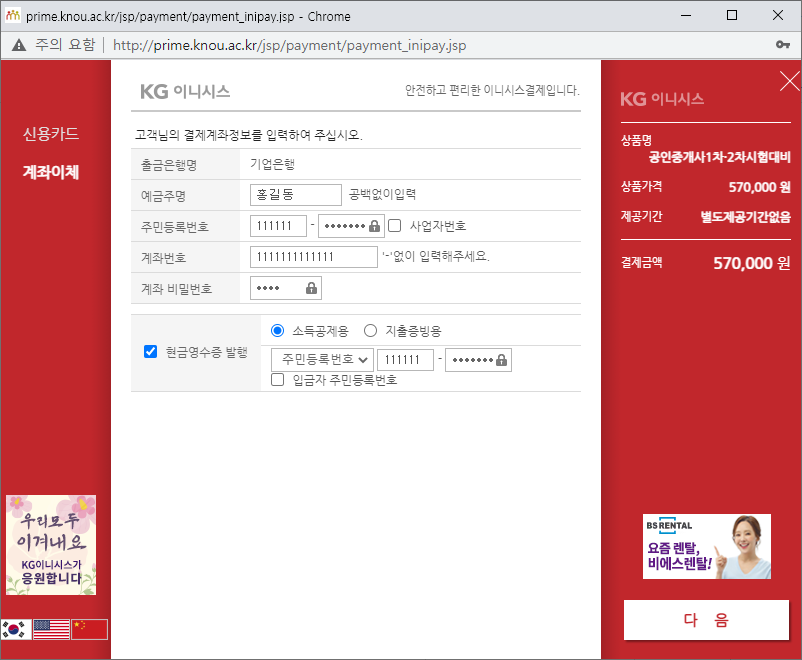Click the 주의 요함 warning icon
Image resolution: width=802 pixels, height=660 pixels.
(x=17, y=45)
